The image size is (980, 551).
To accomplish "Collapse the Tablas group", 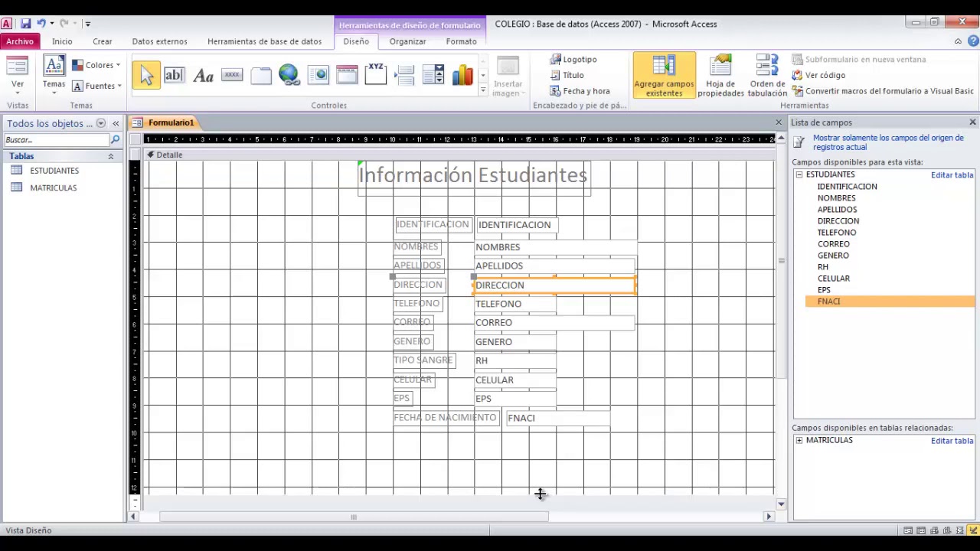I will pyautogui.click(x=110, y=156).
